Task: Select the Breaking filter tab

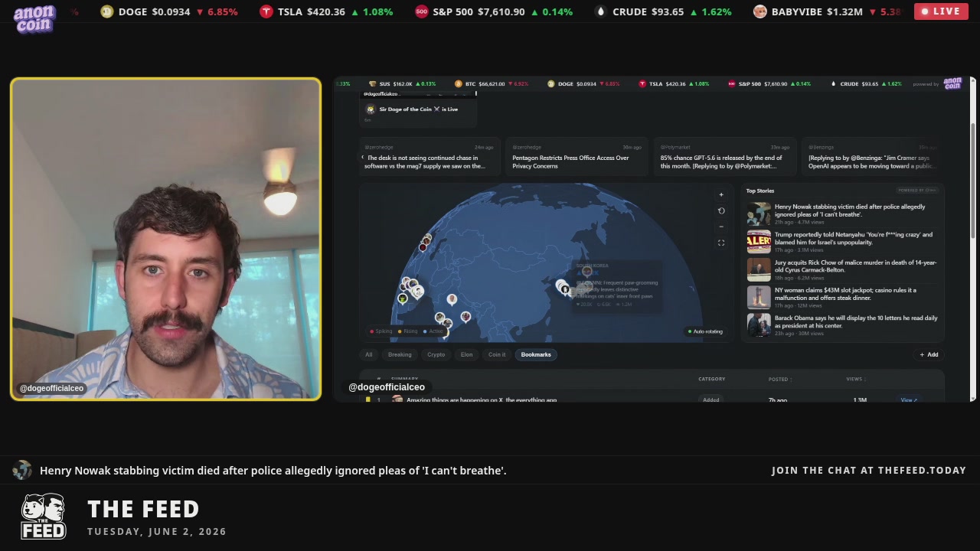Action: click(x=400, y=354)
